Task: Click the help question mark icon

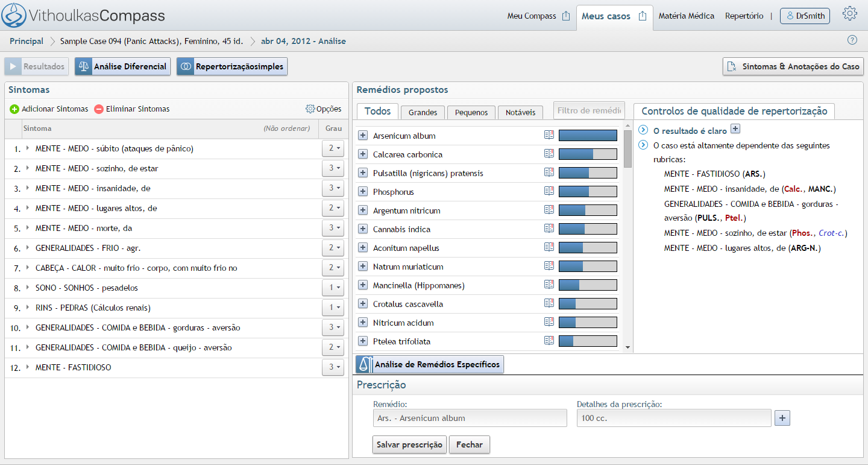Action: click(x=852, y=40)
